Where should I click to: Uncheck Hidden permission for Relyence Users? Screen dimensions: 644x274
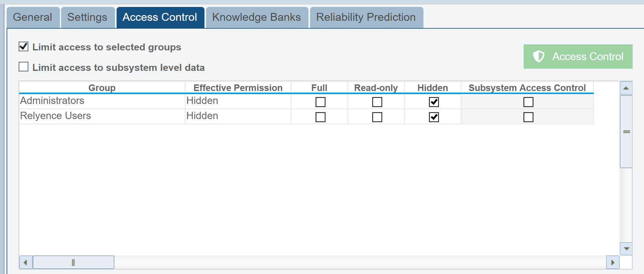(434, 117)
